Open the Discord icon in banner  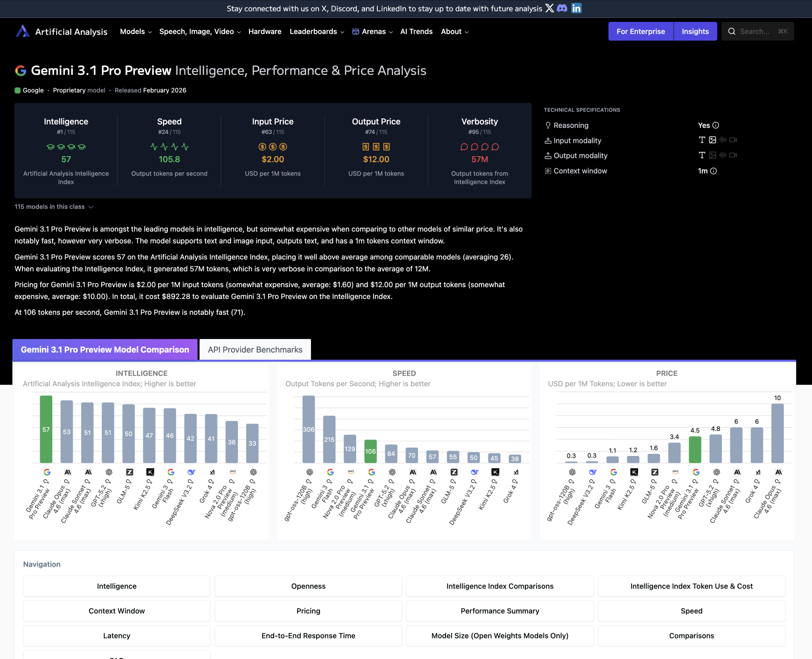pyautogui.click(x=562, y=8)
